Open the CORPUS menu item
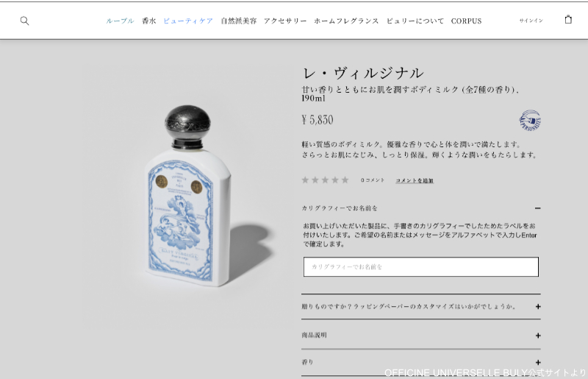Image resolution: width=588 pixels, height=379 pixels. pos(466,21)
